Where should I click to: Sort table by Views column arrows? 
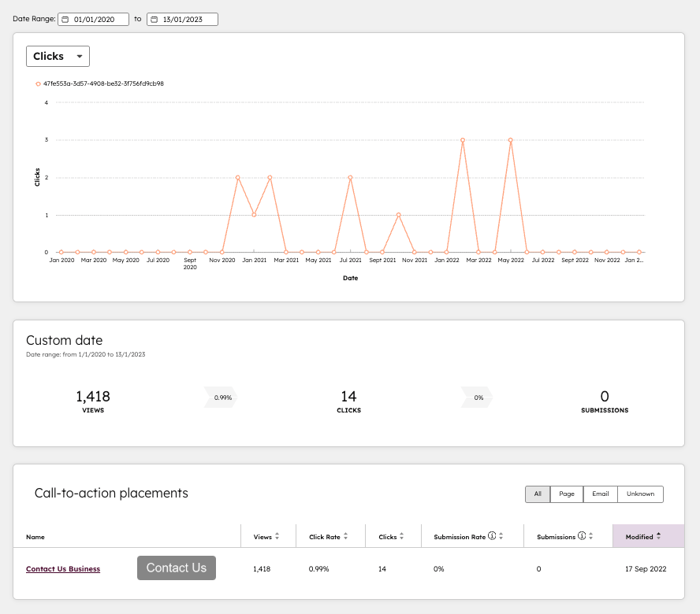point(277,536)
